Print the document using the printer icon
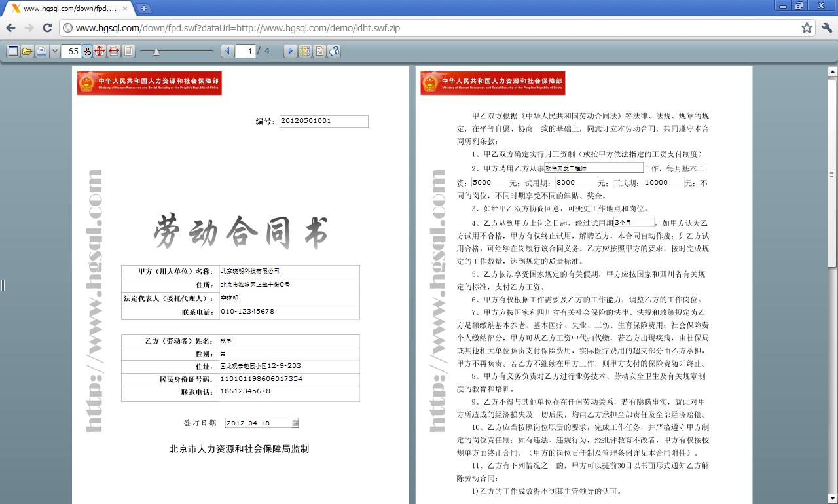 click(42, 51)
